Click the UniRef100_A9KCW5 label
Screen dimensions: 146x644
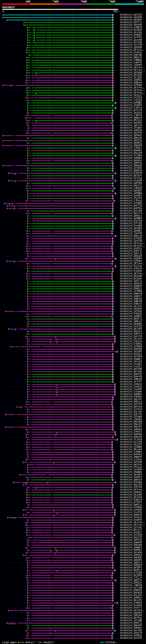(131, 55)
